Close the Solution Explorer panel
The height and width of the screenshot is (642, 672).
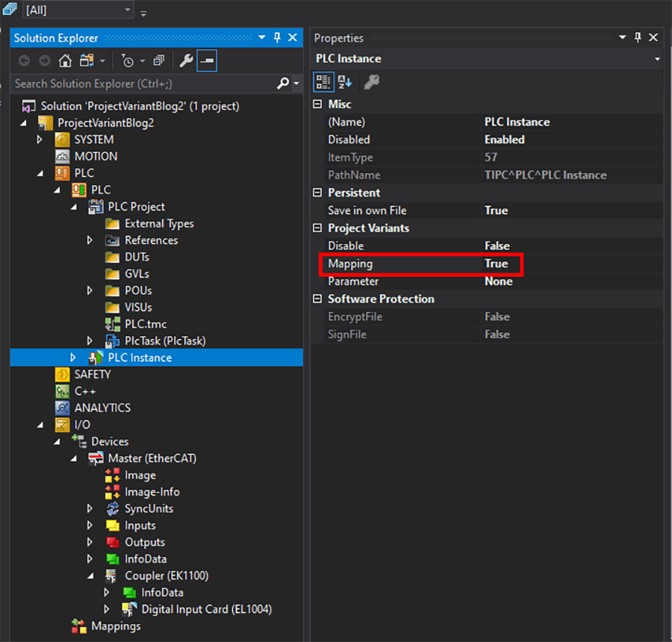click(x=293, y=38)
